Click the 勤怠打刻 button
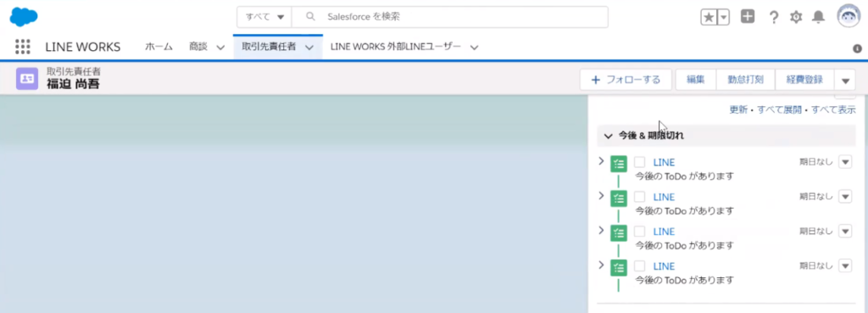This screenshot has width=868, height=313. click(x=746, y=80)
